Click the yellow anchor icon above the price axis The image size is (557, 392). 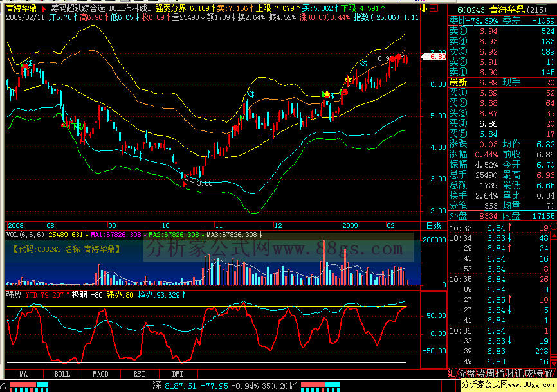(x=423, y=8)
